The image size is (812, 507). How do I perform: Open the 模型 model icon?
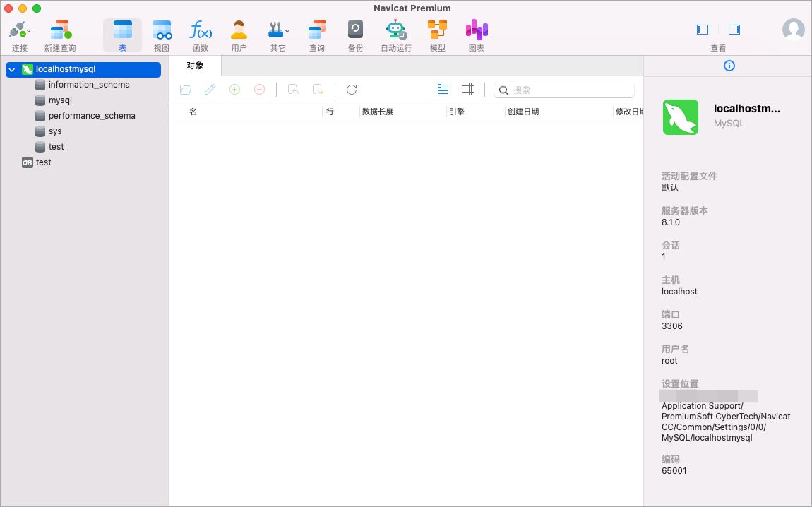click(437, 35)
